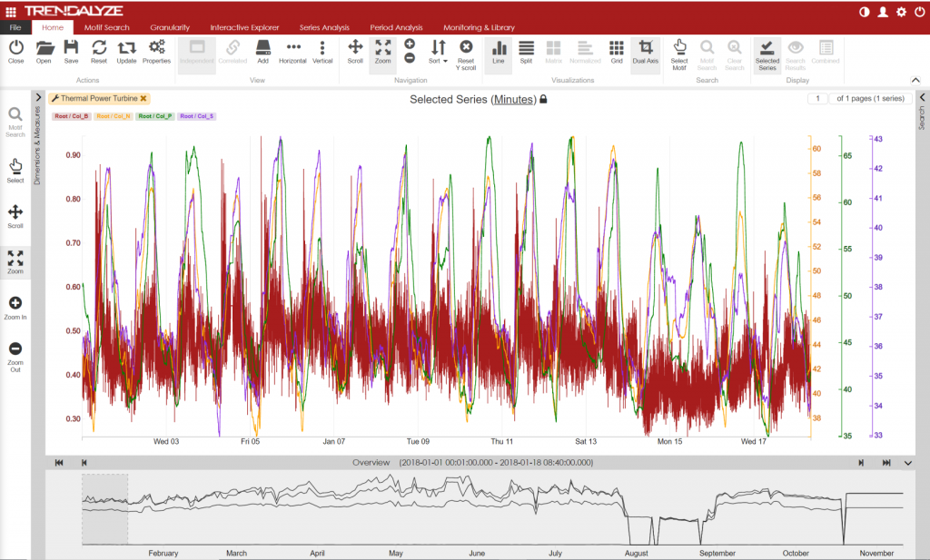930x560 pixels.
Task: Click the Root / Col_P green legend swatch
Action: [x=155, y=116]
